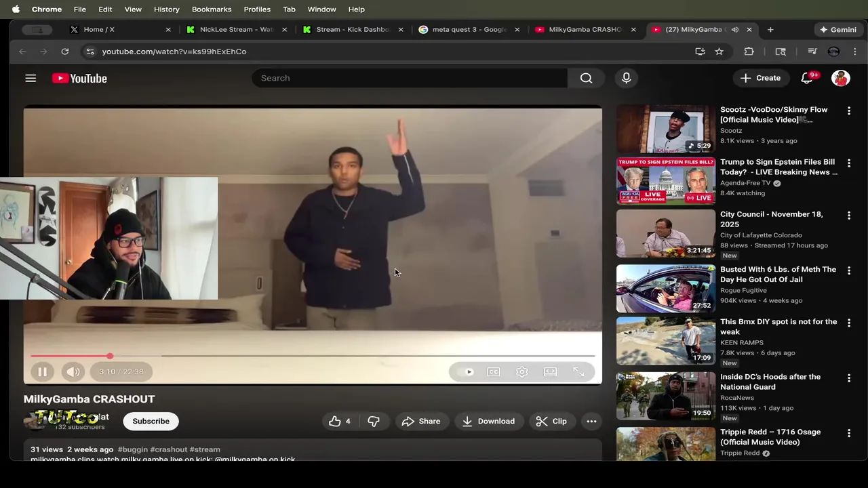The image size is (868, 488).
Task: Open Scootz VooDoo video thumbnail
Action: coord(665,129)
